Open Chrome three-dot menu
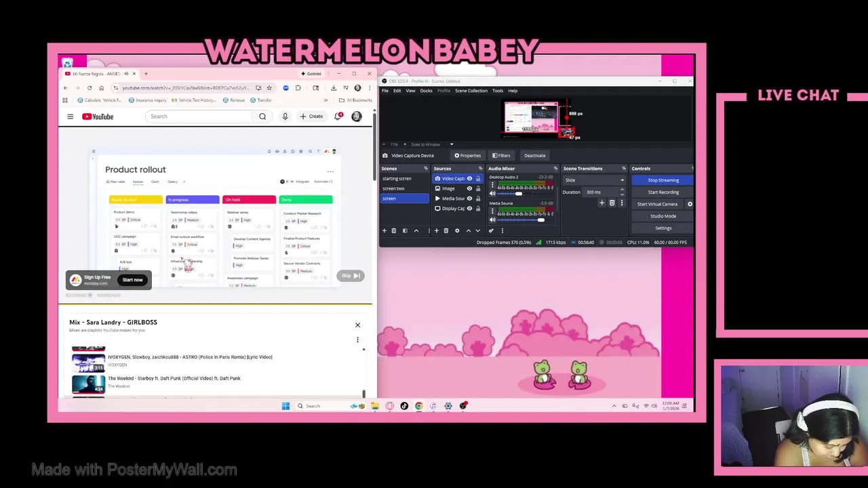 click(x=369, y=88)
